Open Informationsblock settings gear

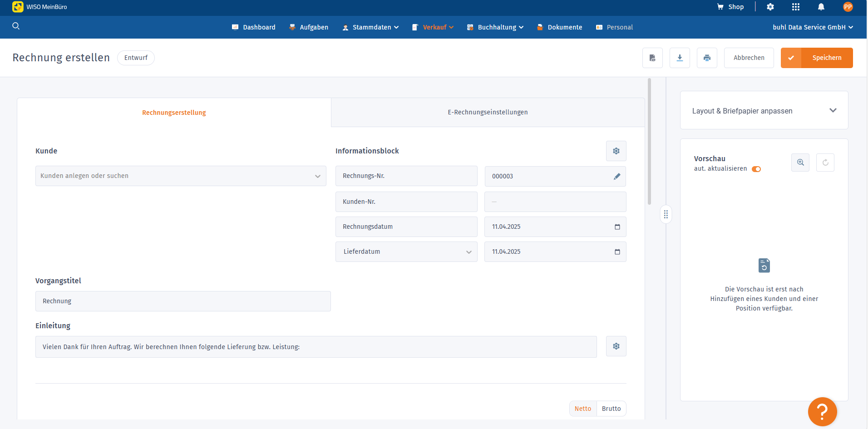click(616, 151)
